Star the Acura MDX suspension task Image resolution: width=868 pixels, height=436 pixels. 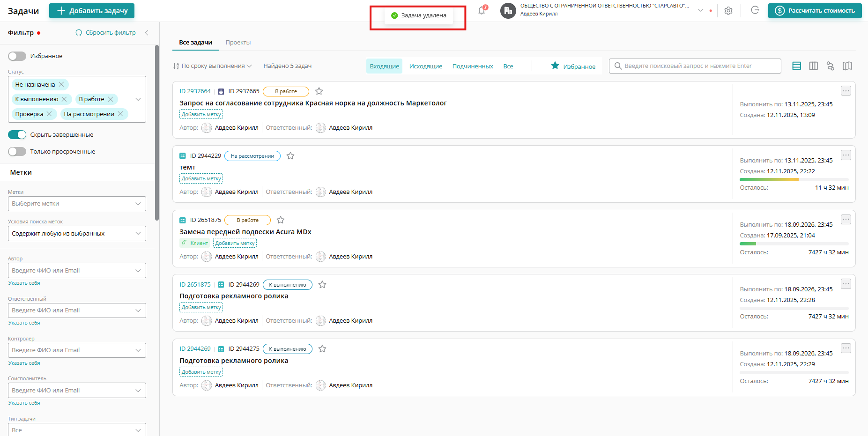coord(281,220)
